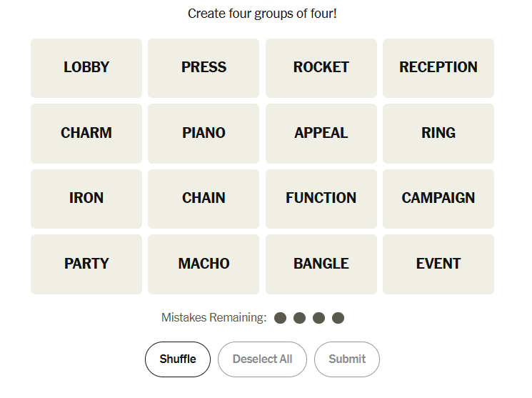The height and width of the screenshot is (398, 532).
Task: Select the PRESS word tile
Action: [x=204, y=68]
